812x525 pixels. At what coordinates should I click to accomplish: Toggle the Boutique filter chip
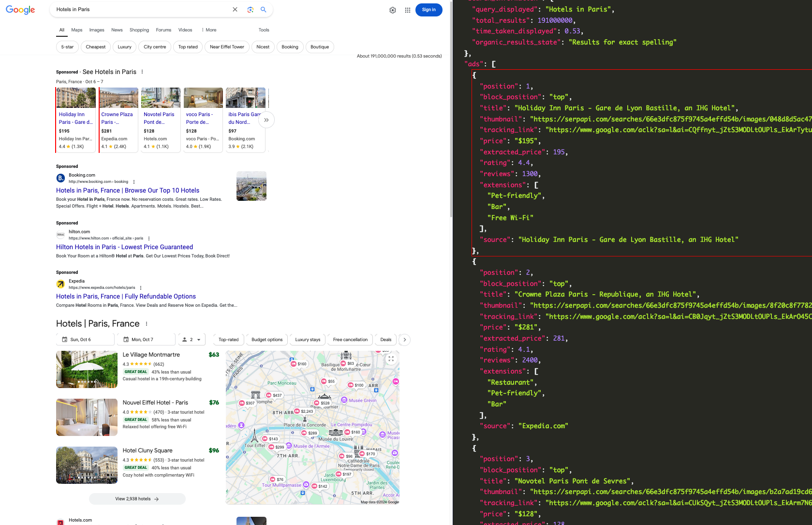pyautogui.click(x=320, y=47)
